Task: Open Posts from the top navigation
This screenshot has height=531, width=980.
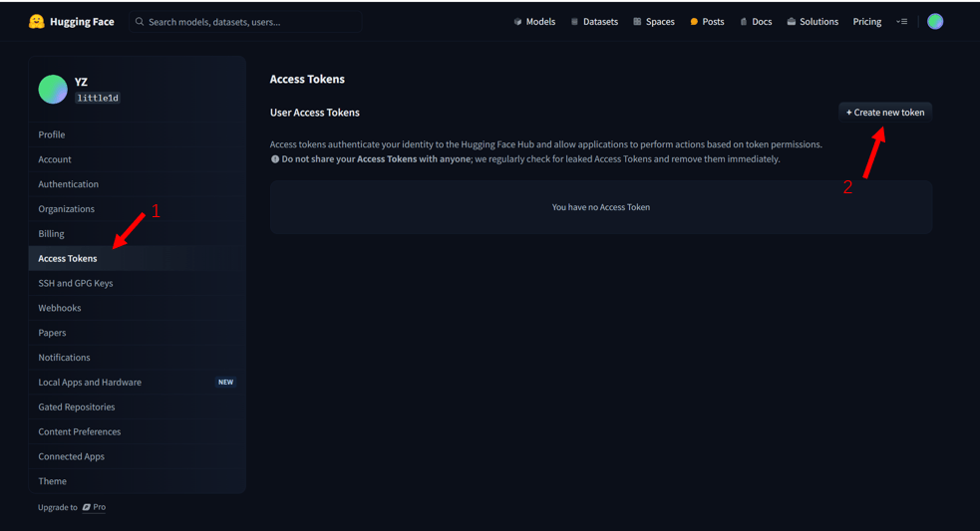Action: pos(707,21)
